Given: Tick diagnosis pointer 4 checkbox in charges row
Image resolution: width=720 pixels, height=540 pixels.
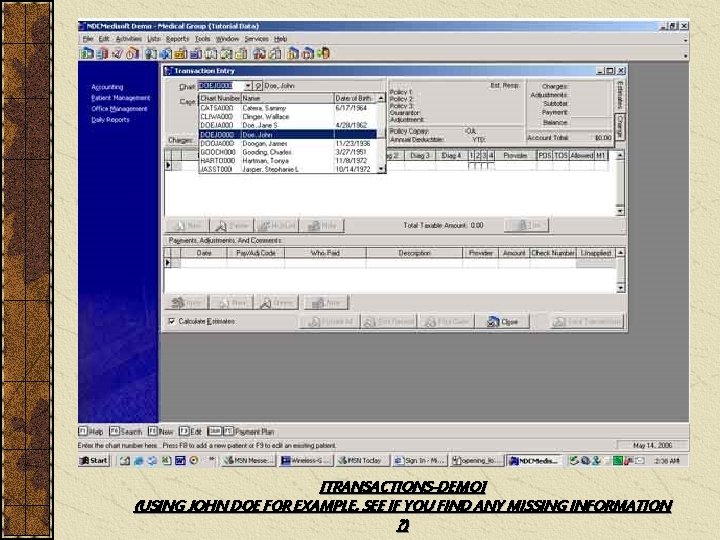Looking at the screenshot, I should click(490, 166).
